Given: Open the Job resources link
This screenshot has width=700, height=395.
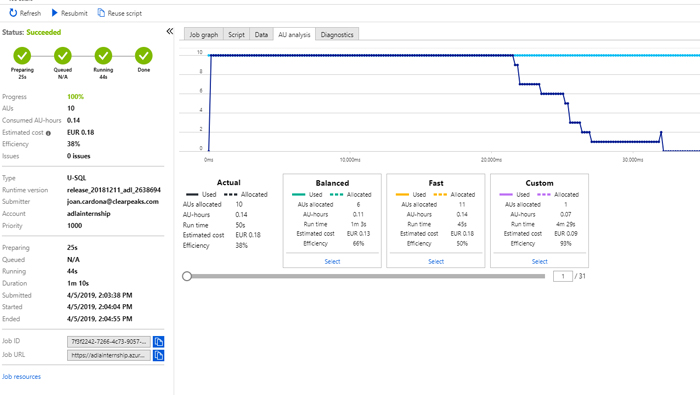Looking at the screenshot, I should tap(21, 377).
